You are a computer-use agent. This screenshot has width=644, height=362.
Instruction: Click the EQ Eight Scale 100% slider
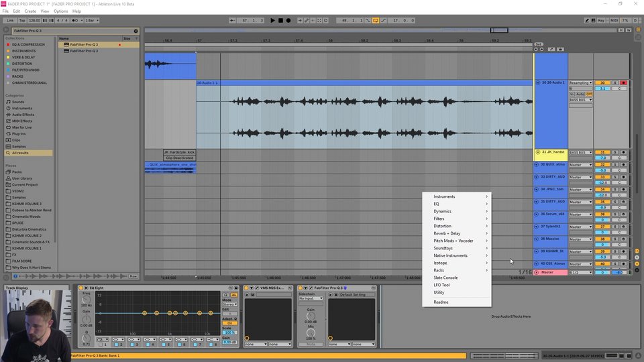229,333
